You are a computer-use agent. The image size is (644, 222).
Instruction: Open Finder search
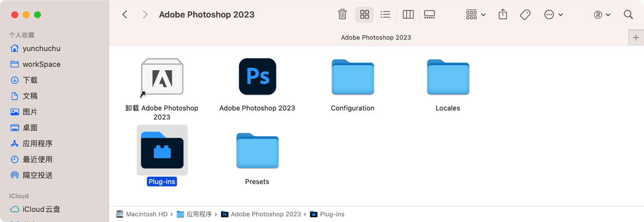click(x=628, y=15)
